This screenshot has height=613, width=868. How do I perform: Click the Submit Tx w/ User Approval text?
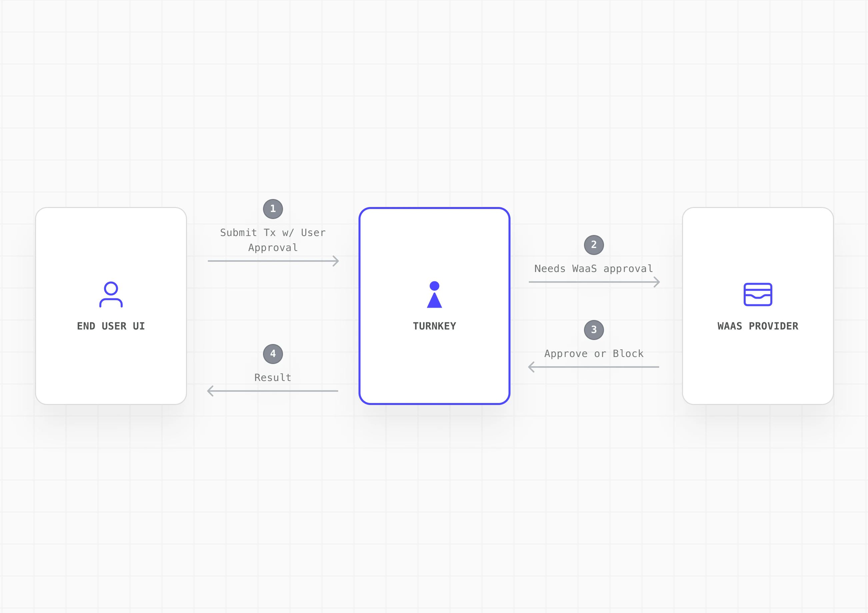coord(273,240)
